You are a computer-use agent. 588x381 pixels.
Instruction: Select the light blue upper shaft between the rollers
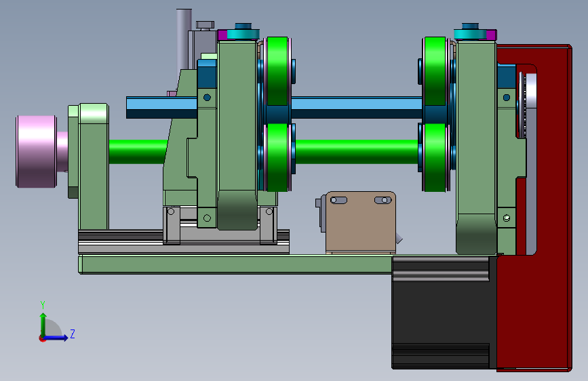coord(356,107)
